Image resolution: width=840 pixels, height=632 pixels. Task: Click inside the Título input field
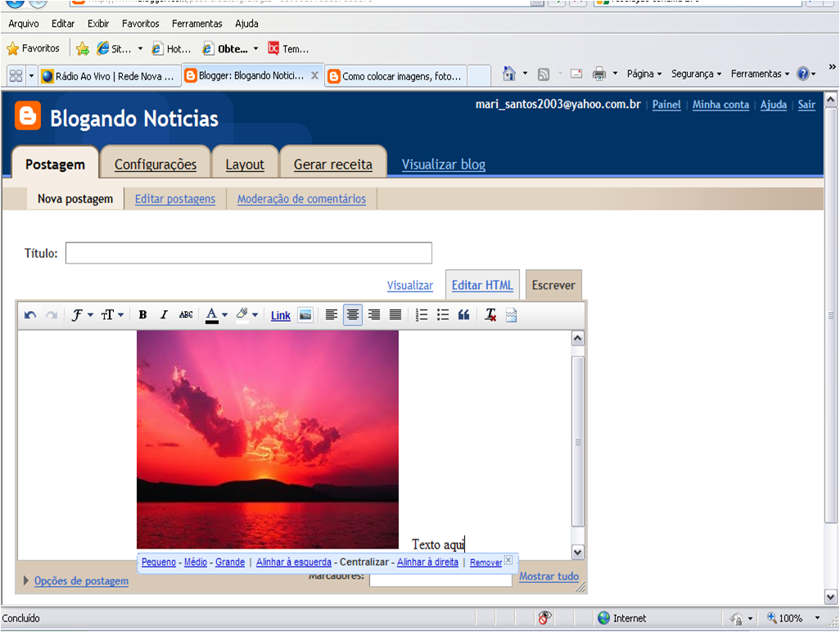click(x=248, y=253)
